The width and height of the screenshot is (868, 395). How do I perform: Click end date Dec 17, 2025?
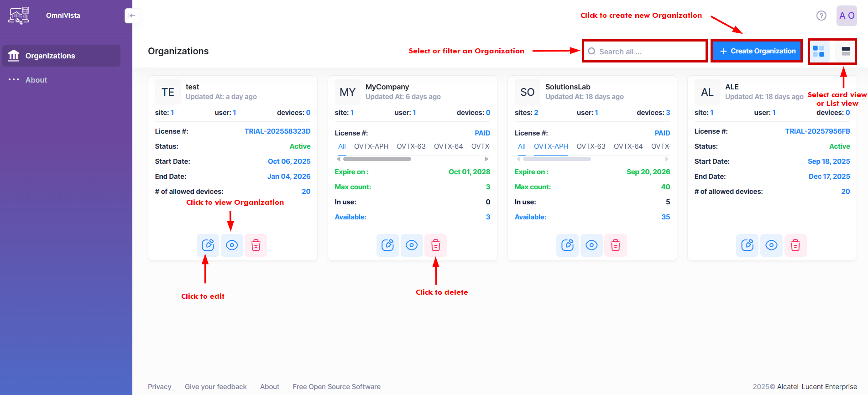(829, 177)
